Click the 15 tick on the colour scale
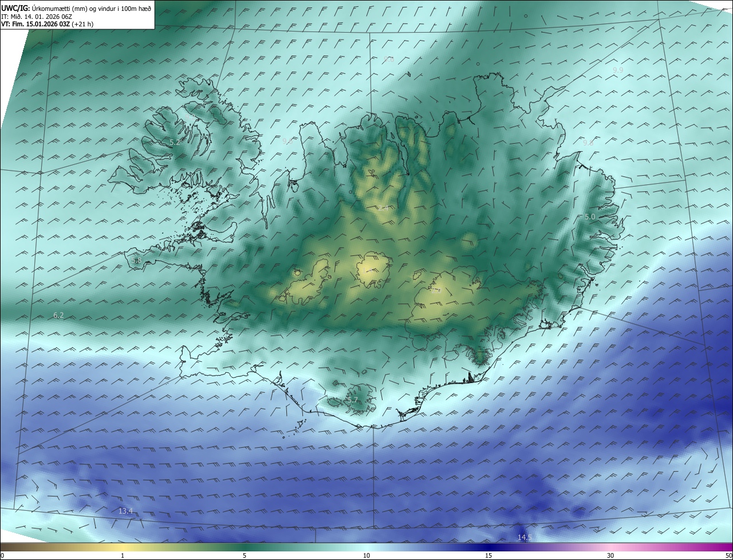Image resolution: width=733 pixels, height=560 pixels. click(488, 555)
